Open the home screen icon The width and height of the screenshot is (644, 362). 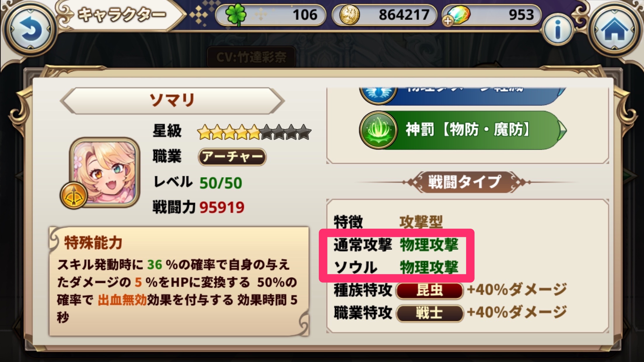pos(615,30)
